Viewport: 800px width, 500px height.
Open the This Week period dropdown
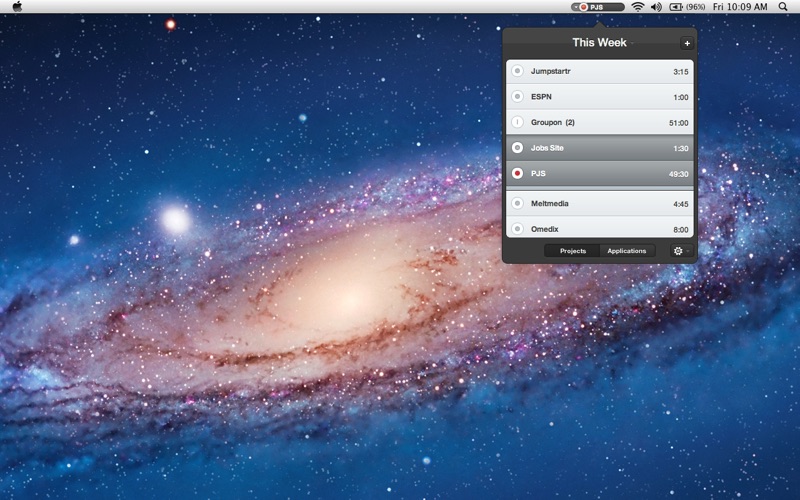602,42
